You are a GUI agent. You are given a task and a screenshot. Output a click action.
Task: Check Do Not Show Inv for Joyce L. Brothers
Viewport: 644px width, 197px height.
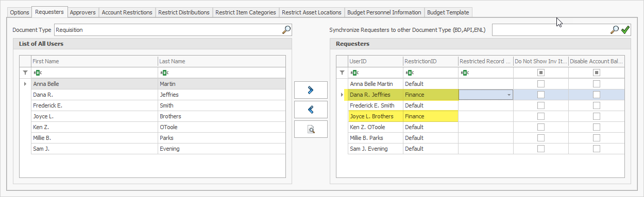pyautogui.click(x=541, y=116)
